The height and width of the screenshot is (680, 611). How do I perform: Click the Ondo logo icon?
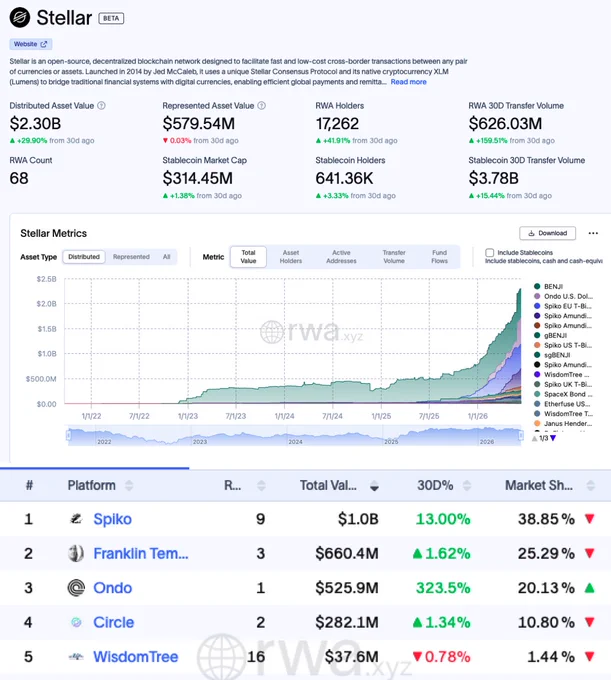[x=76, y=588]
